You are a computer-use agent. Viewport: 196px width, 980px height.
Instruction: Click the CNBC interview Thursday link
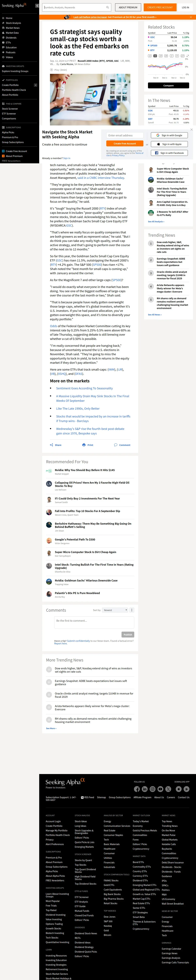[101, 178]
